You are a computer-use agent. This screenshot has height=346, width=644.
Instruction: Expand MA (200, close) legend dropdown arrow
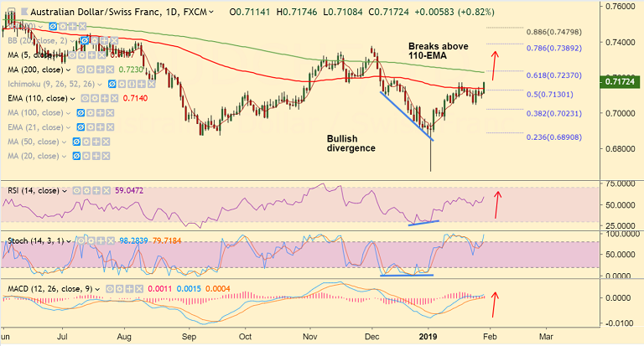coord(68,70)
